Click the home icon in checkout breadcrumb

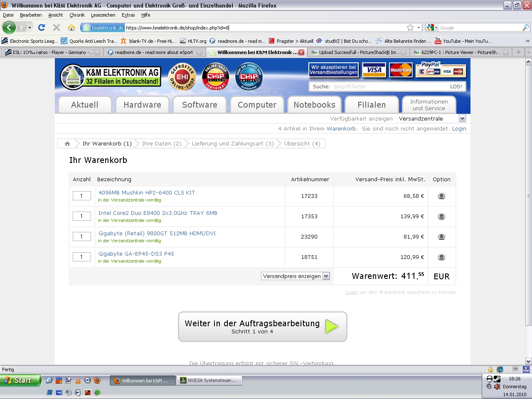point(67,144)
